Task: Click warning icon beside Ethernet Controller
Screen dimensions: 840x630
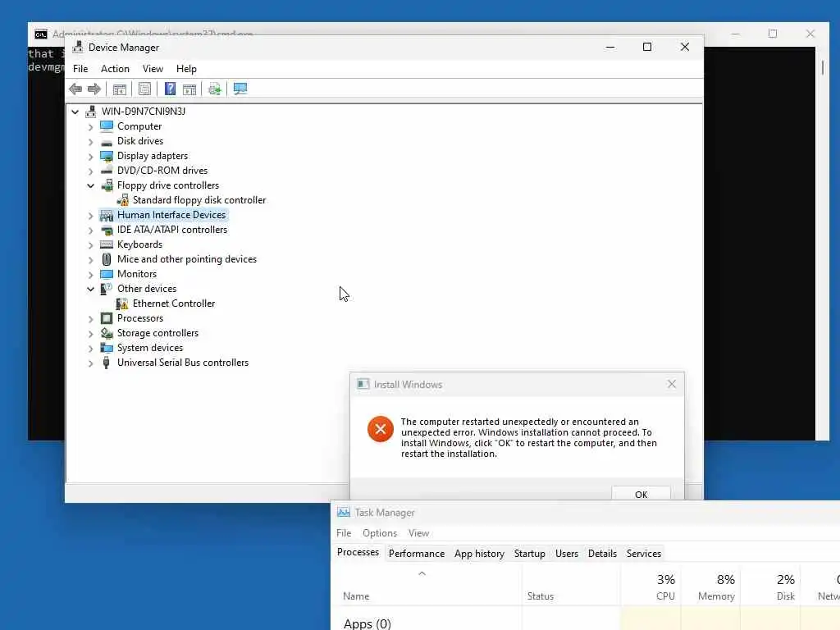Action: click(122, 304)
